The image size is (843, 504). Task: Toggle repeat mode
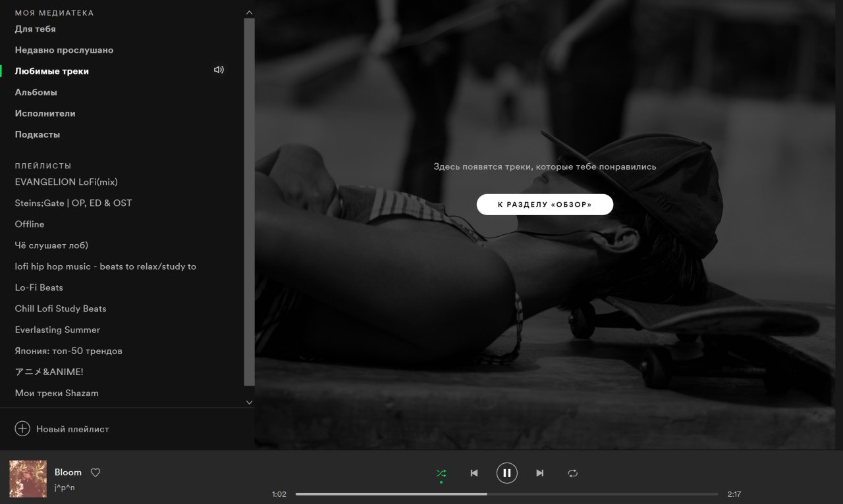click(x=573, y=473)
